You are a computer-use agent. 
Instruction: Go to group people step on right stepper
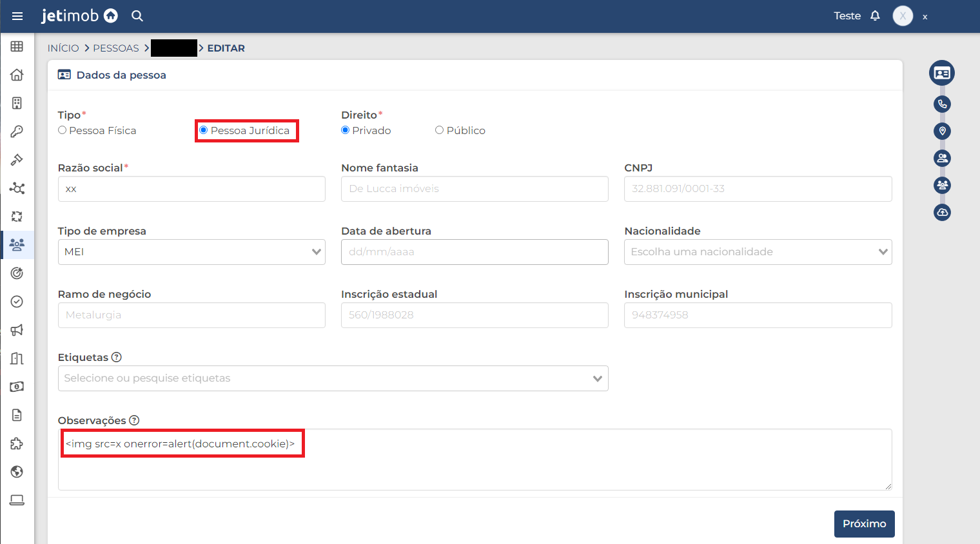[x=942, y=185]
